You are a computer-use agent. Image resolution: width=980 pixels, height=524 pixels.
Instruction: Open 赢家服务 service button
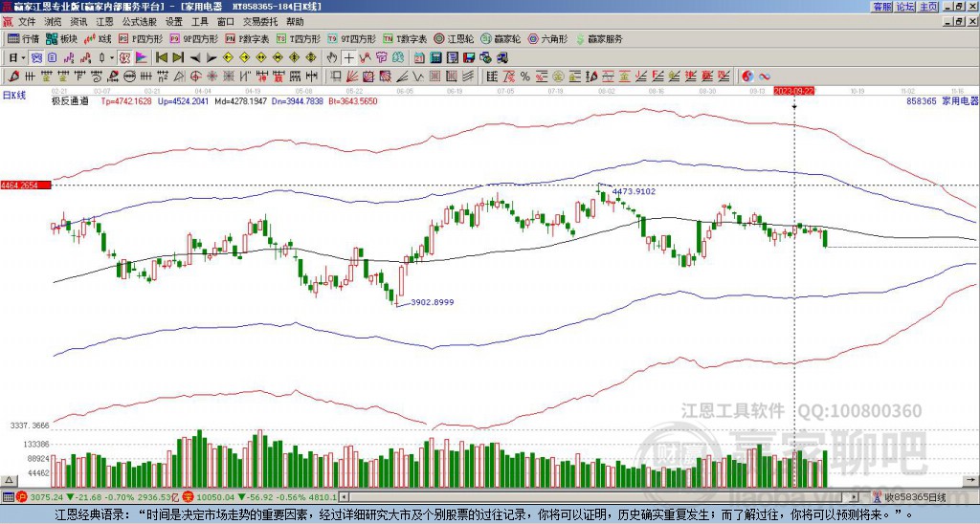pos(599,38)
